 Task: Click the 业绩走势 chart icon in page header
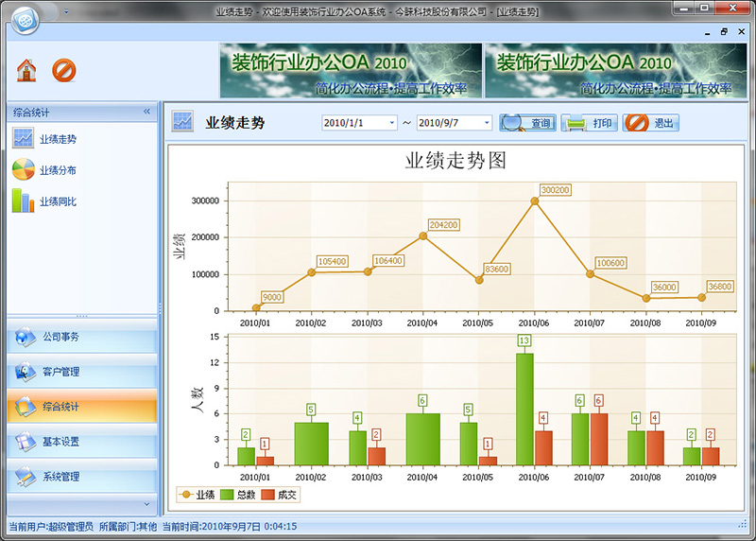(x=182, y=122)
